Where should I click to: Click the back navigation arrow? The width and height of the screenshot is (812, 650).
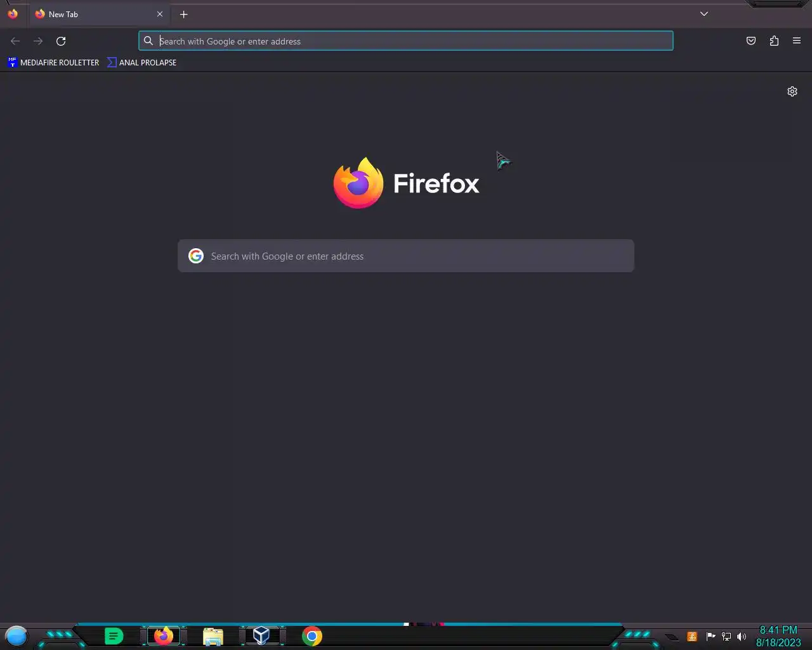tap(15, 41)
